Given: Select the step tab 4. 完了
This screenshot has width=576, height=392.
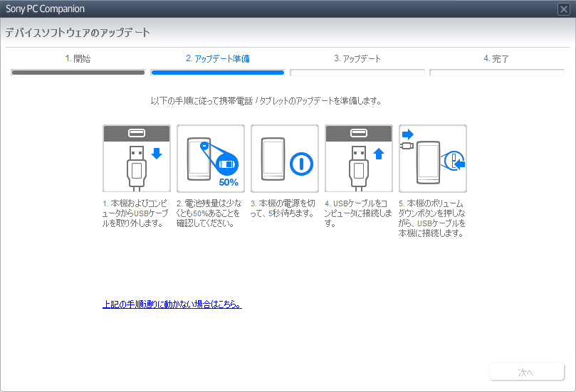Looking at the screenshot, I should pyautogui.click(x=496, y=59).
